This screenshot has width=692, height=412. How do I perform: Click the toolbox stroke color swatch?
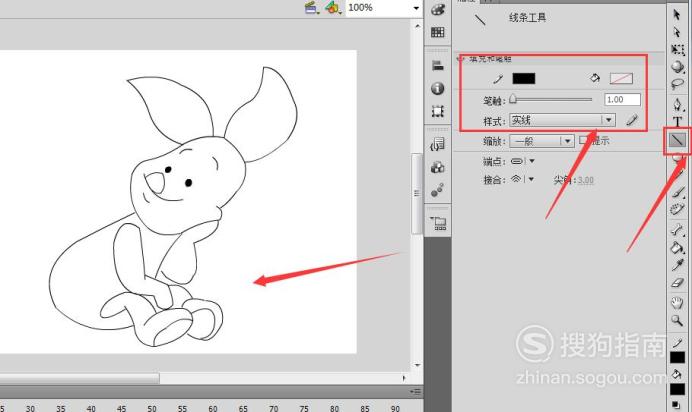677,357
